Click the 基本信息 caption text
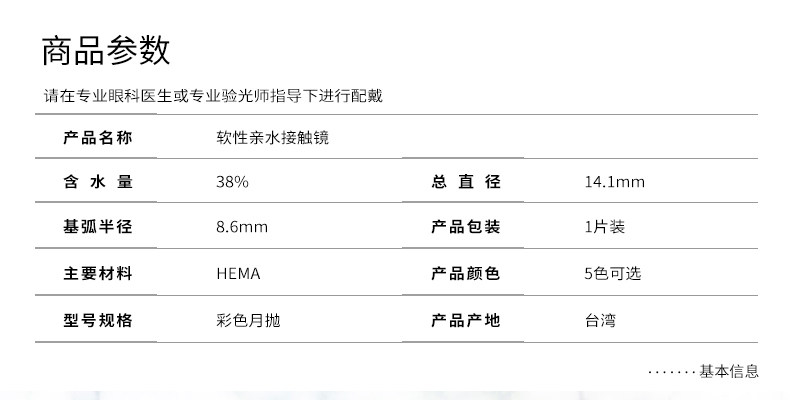Image resolution: width=790 pixels, height=400 pixels. [728, 371]
